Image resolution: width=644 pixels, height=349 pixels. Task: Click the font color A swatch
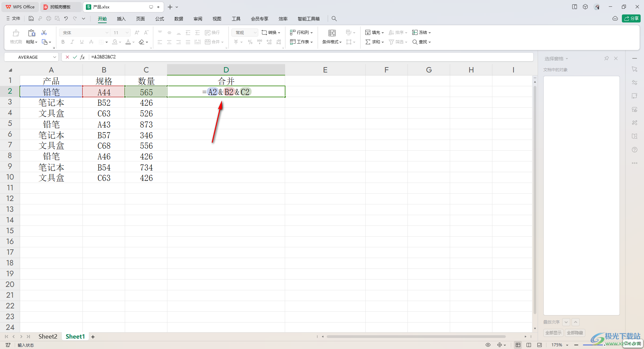point(128,42)
